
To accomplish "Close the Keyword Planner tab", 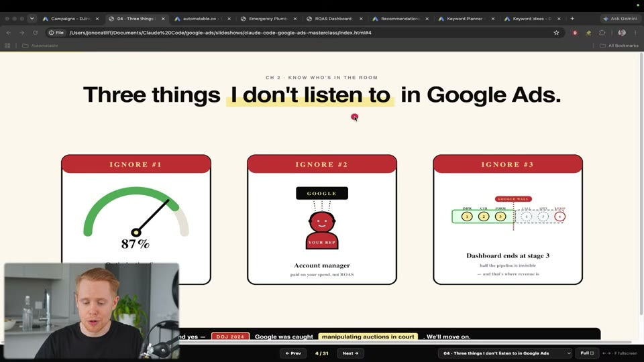I will click(x=493, y=19).
